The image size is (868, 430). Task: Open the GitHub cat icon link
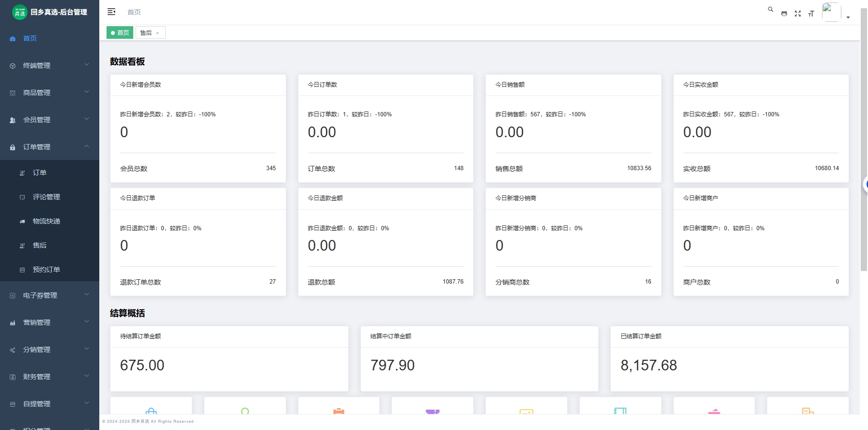point(784,14)
